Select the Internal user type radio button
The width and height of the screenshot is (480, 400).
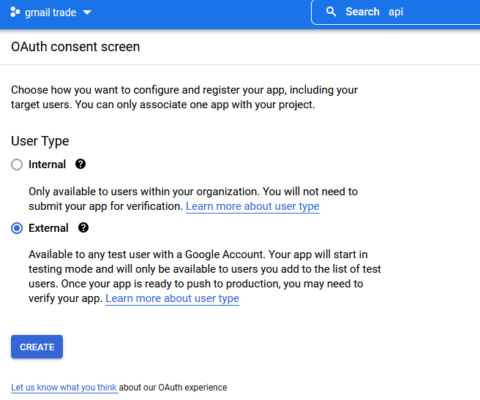[17, 165]
